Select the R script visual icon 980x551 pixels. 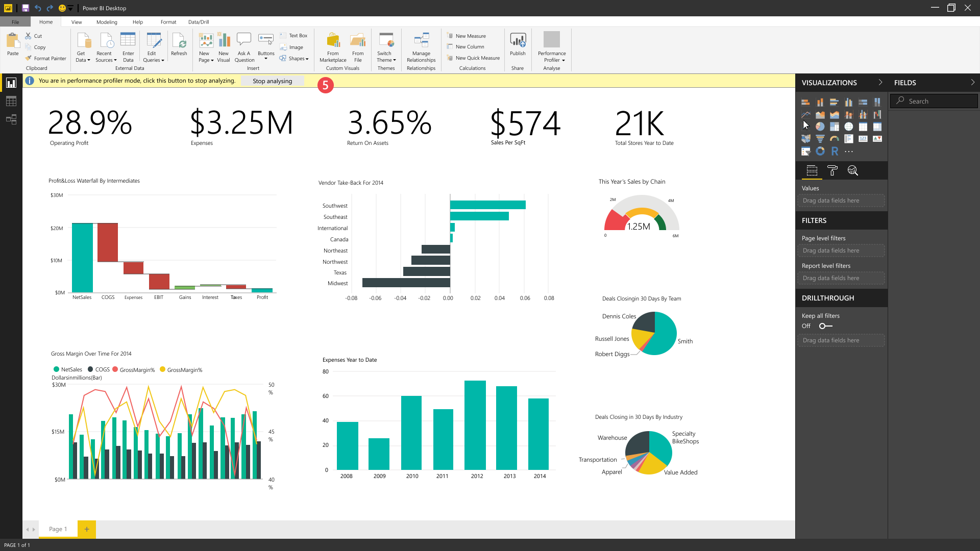[x=834, y=151]
